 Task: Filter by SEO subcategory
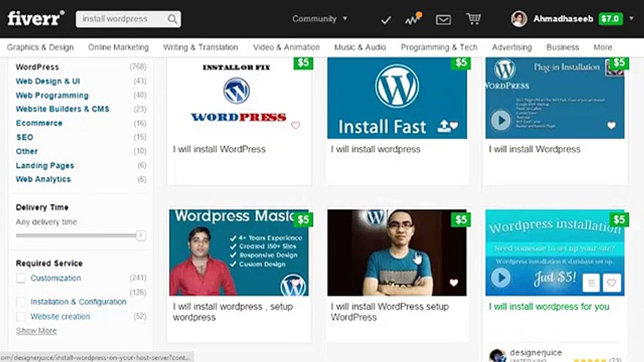(25, 137)
